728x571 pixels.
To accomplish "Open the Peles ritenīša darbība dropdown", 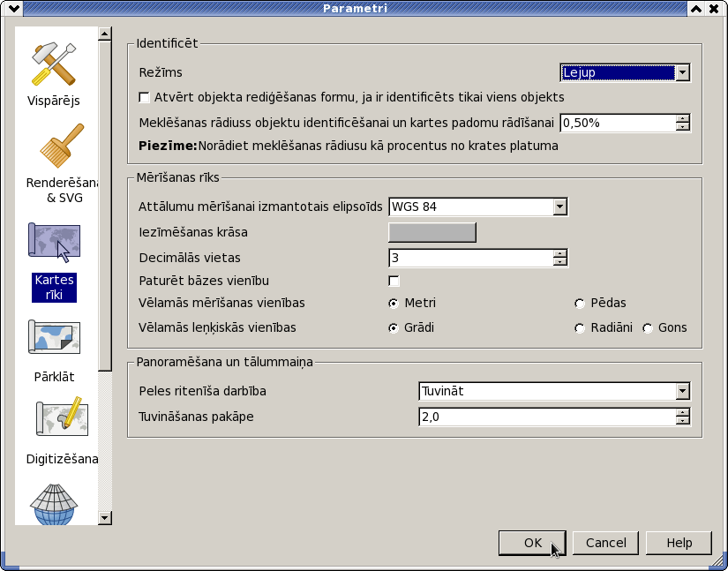I will point(554,391).
